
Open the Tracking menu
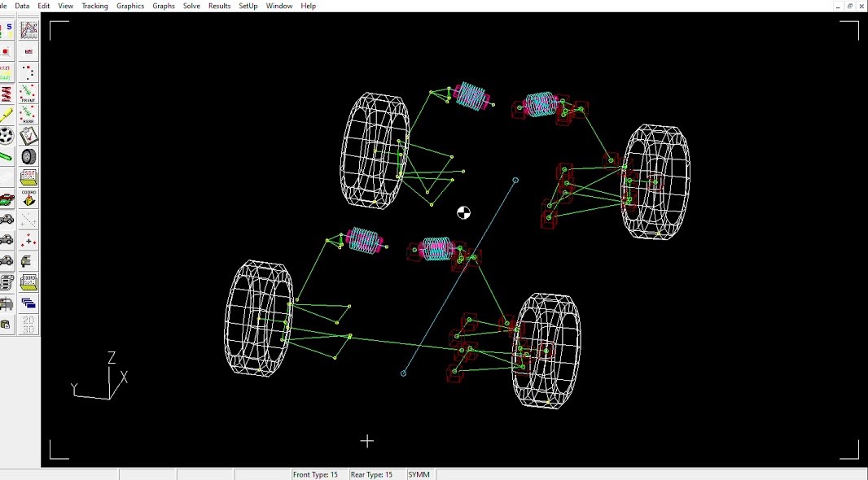94,6
